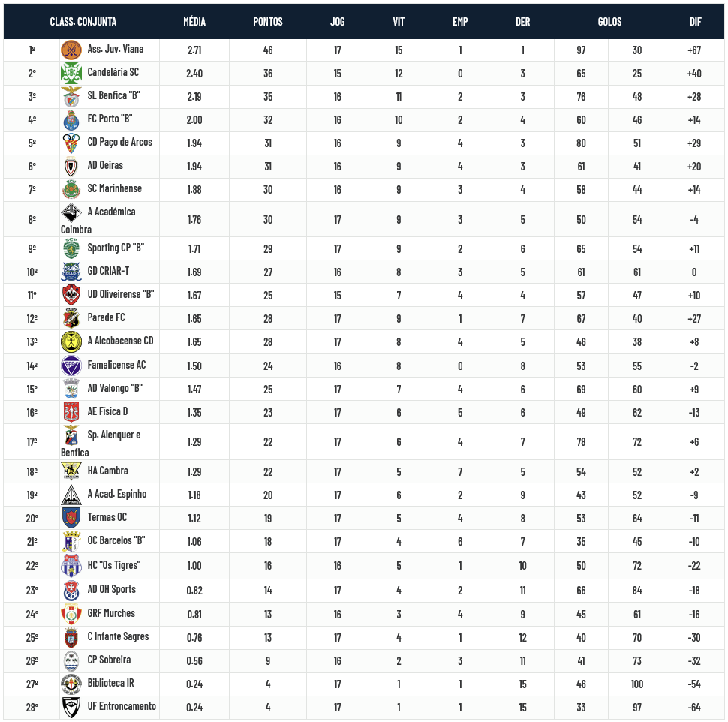
Task: Click the UF Entroncamento club logo
Action: click(x=71, y=707)
